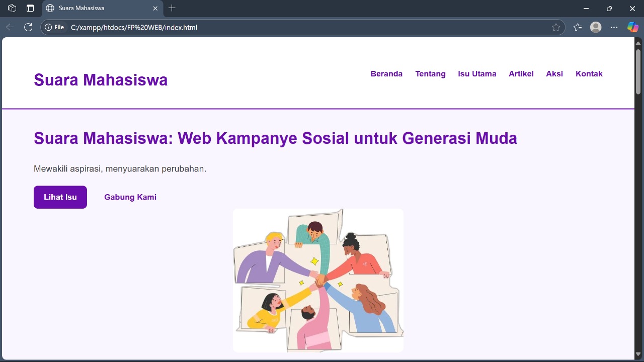
Task: Go to Beranda in navigation menu
Action: [x=386, y=74]
